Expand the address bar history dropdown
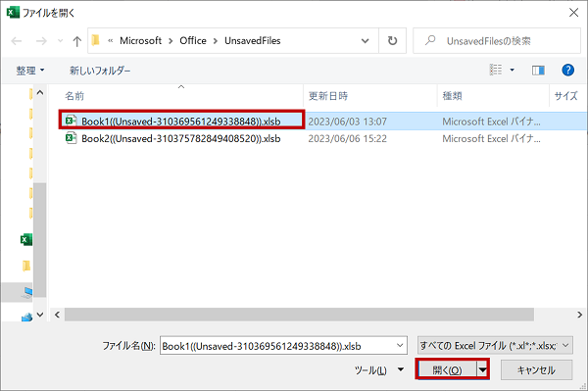The width and height of the screenshot is (588, 391). coord(365,41)
